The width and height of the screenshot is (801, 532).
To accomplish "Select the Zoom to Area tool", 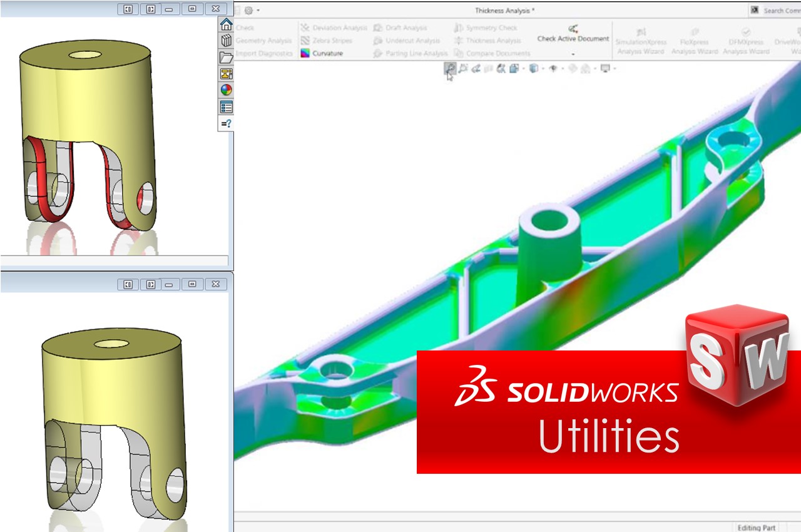I will point(463,68).
